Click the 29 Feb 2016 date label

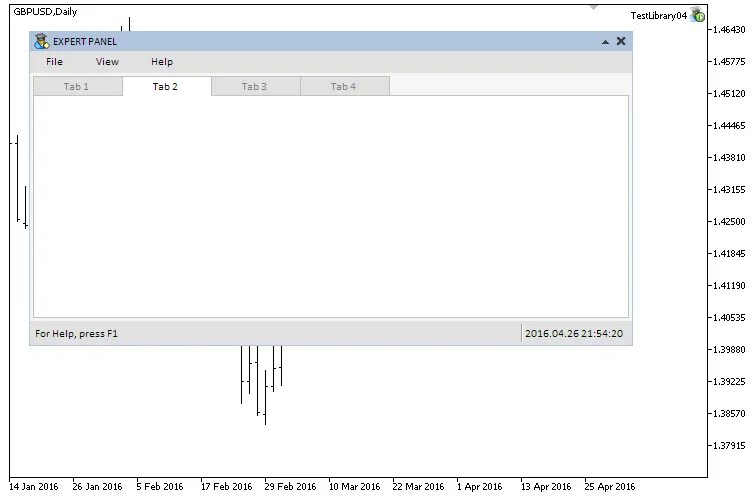[x=290, y=487]
